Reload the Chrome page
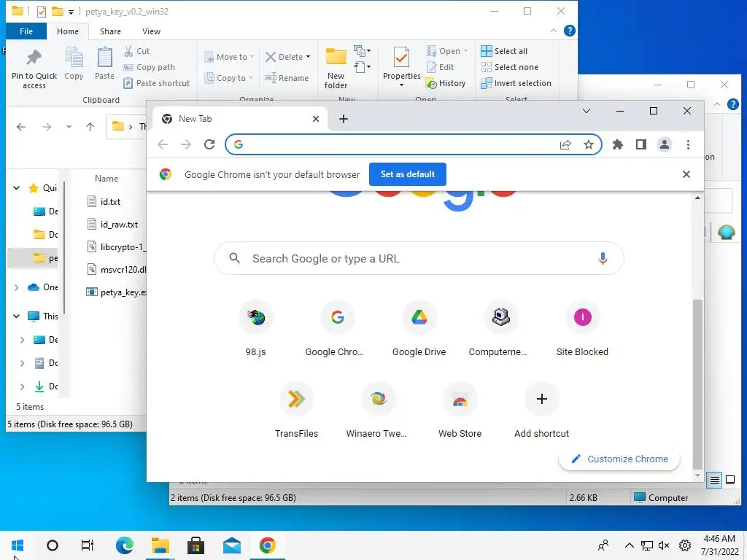This screenshot has width=747, height=560. tap(209, 144)
